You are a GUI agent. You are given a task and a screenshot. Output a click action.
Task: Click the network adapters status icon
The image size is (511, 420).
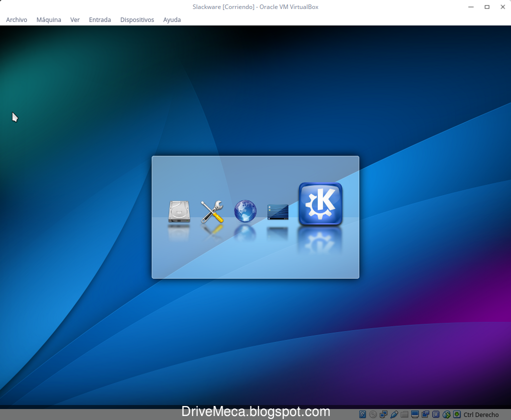point(383,414)
